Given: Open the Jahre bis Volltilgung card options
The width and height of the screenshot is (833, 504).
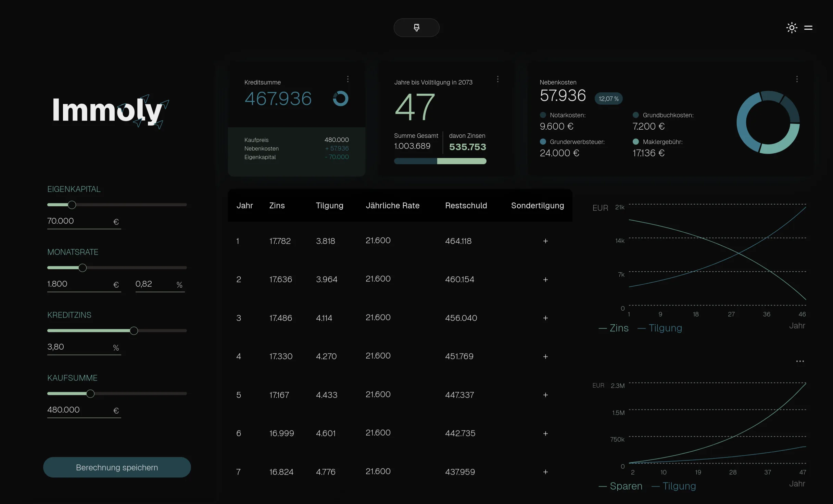Looking at the screenshot, I should pyautogui.click(x=498, y=79).
